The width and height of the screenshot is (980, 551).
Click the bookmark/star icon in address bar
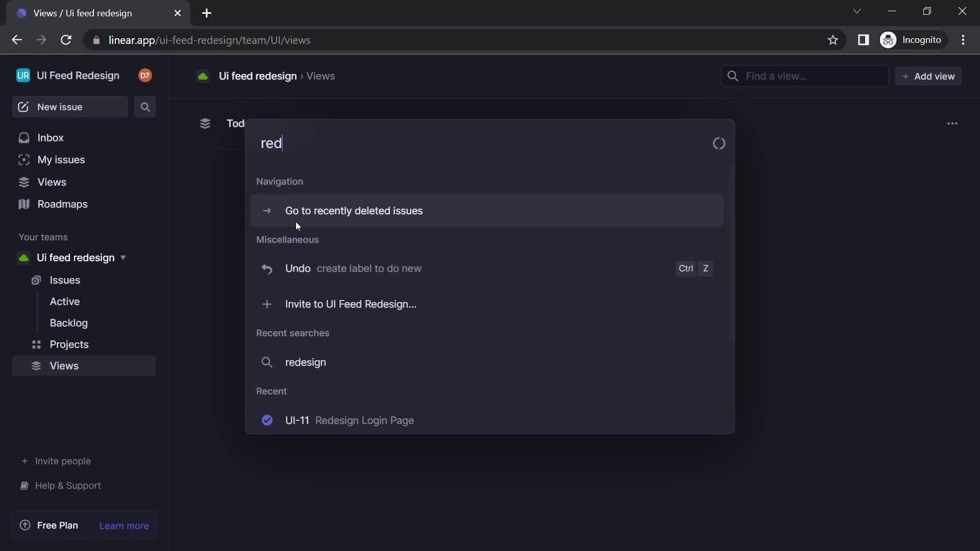coord(832,40)
